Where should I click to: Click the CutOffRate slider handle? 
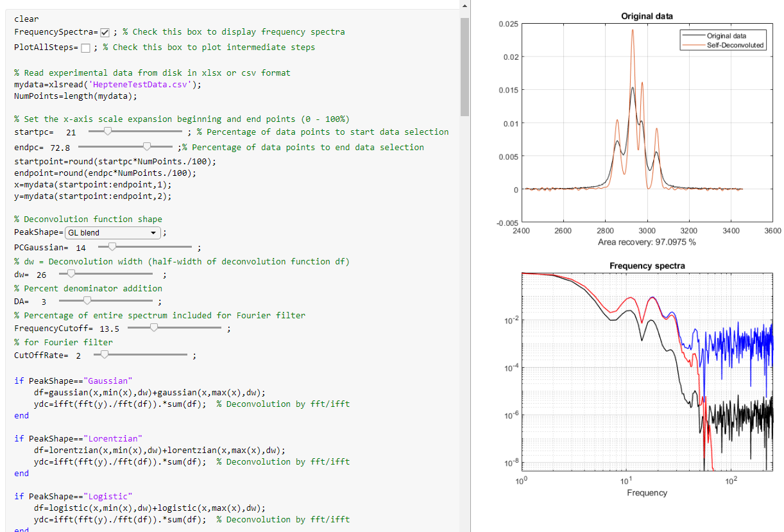pyautogui.click(x=105, y=354)
